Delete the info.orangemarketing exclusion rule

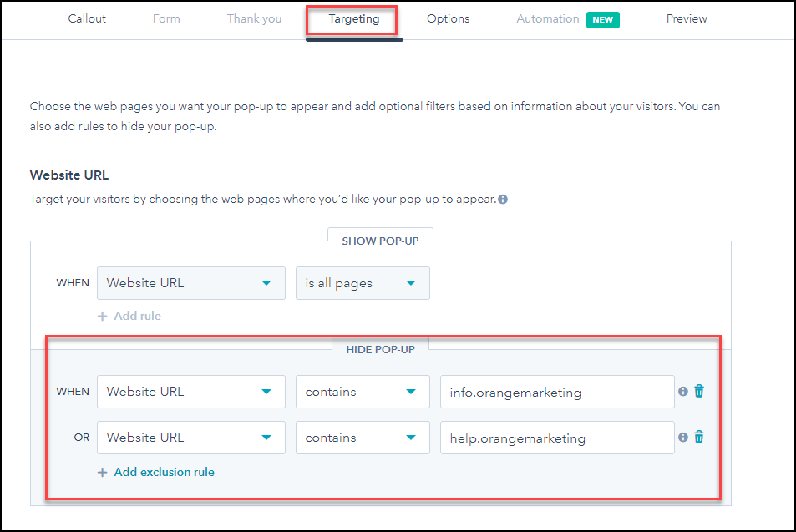coord(698,391)
